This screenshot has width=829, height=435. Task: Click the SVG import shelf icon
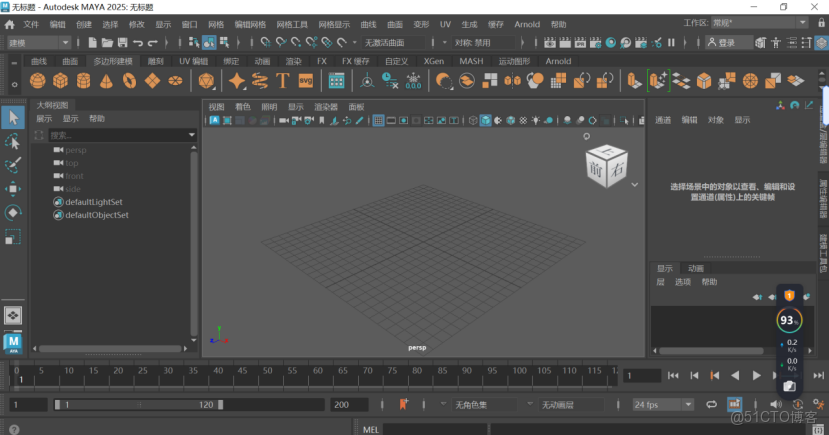click(307, 81)
